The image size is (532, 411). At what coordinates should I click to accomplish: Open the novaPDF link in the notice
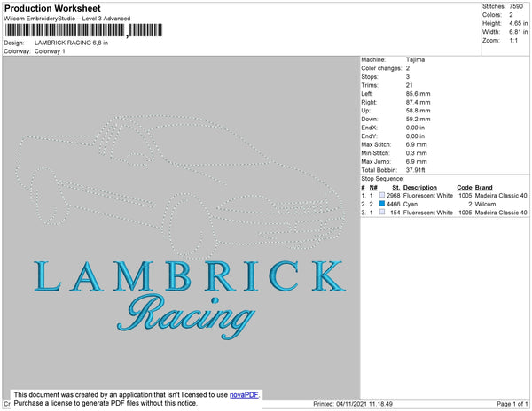point(244,395)
